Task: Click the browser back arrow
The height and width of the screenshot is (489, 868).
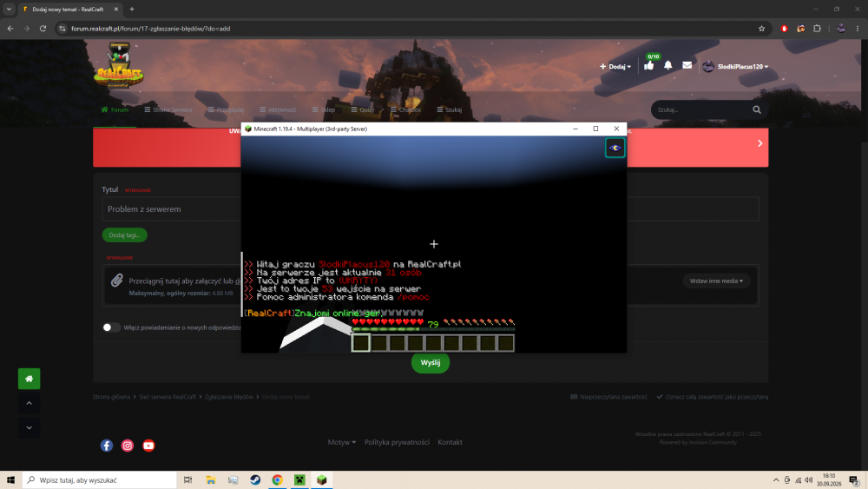Action: (x=10, y=29)
